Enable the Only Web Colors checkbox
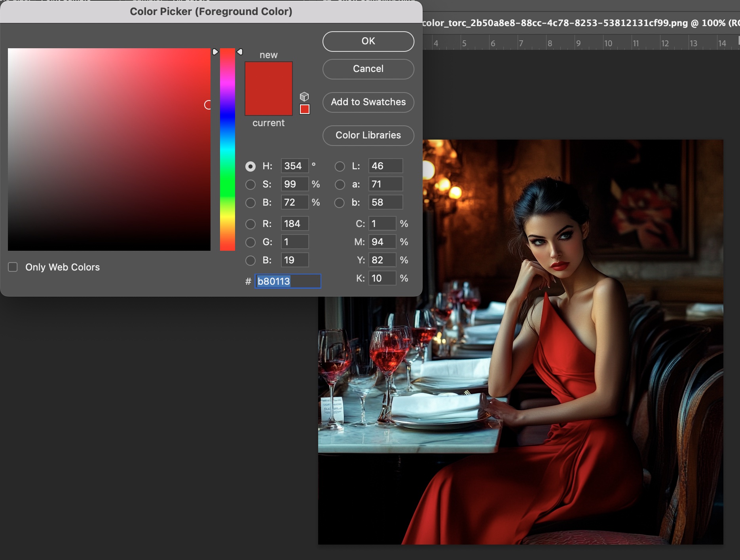 click(x=13, y=267)
